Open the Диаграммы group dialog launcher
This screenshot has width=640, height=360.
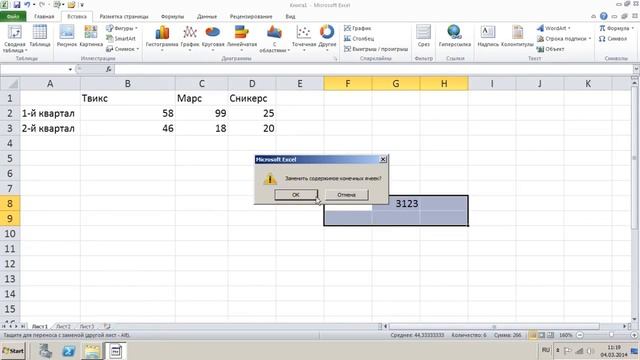pos(336,59)
